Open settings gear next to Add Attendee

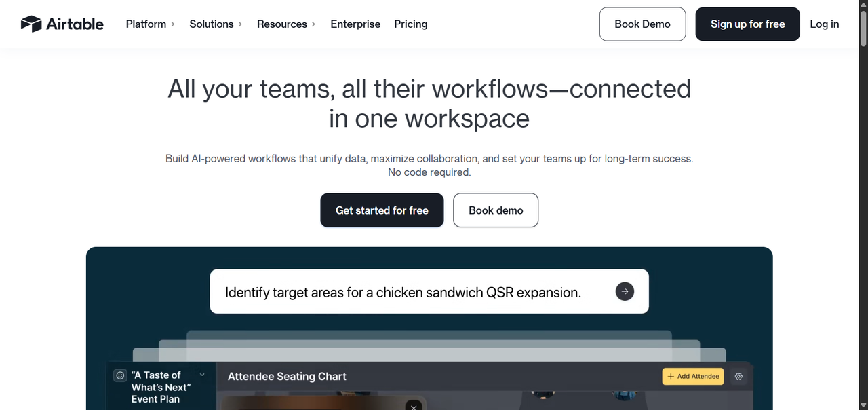pyautogui.click(x=739, y=376)
